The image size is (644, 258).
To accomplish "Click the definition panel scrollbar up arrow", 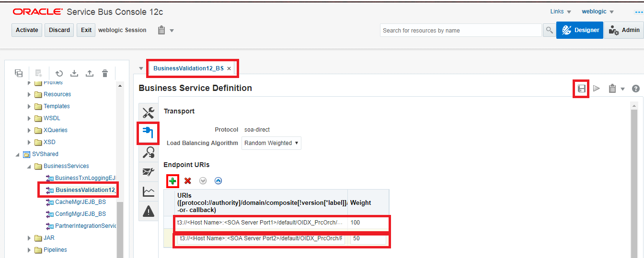I will (x=634, y=106).
